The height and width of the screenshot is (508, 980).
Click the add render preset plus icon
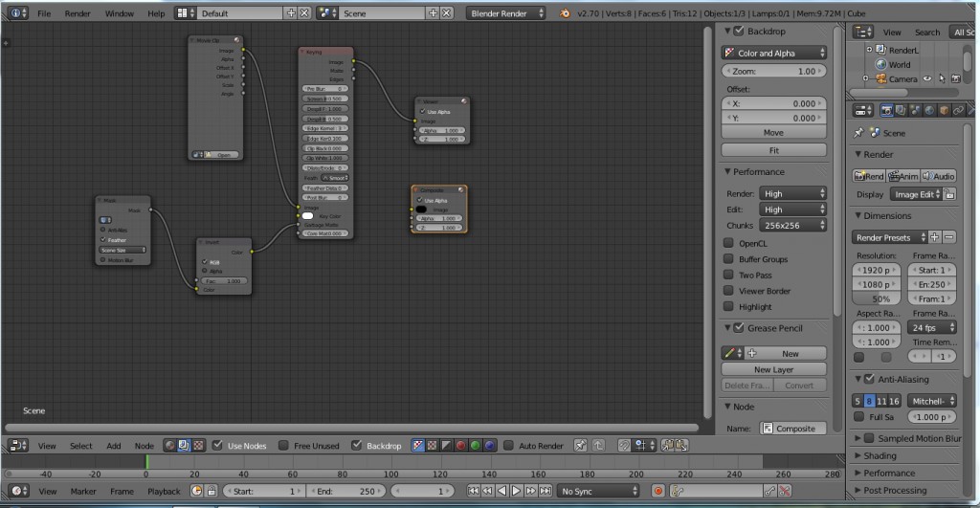[x=934, y=236]
